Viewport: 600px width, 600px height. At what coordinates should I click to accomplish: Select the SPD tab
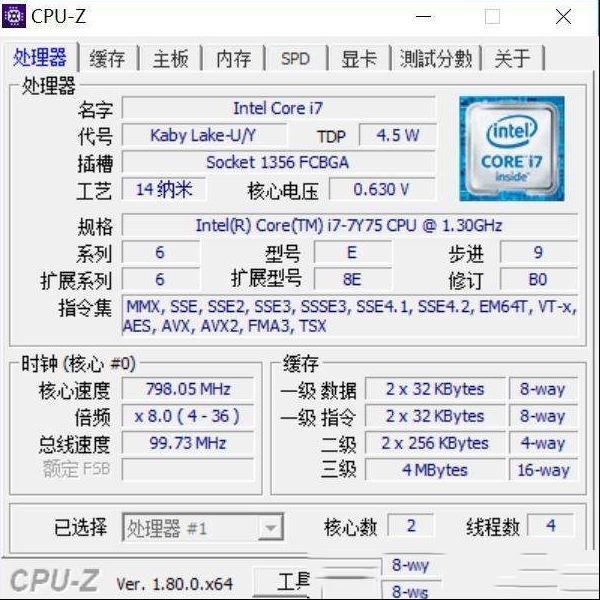[295, 59]
